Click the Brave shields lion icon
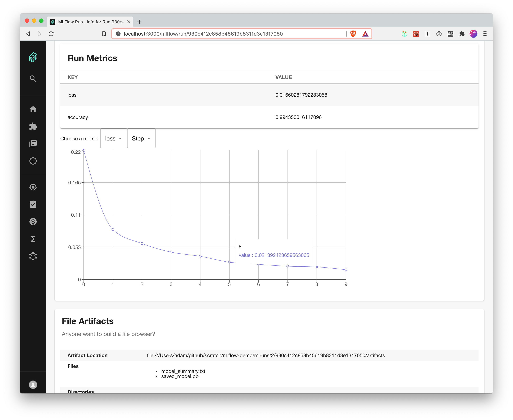The image size is (513, 420). [x=353, y=34]
